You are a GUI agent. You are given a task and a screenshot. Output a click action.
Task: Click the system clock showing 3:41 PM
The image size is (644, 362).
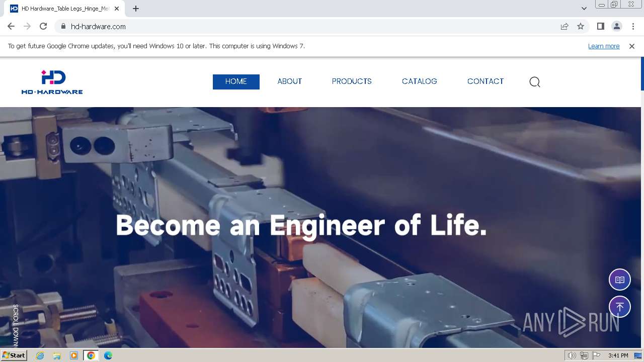(x=618, y=355)
